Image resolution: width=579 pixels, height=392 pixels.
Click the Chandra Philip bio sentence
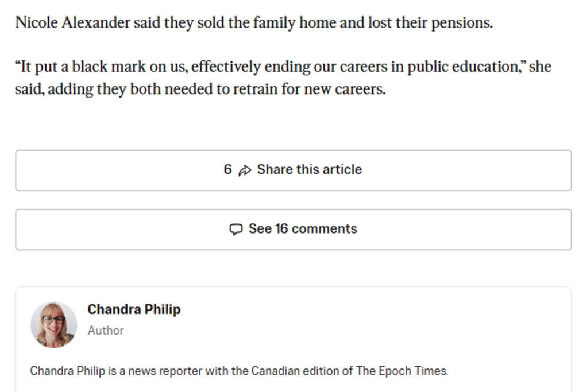coord(239,371)
